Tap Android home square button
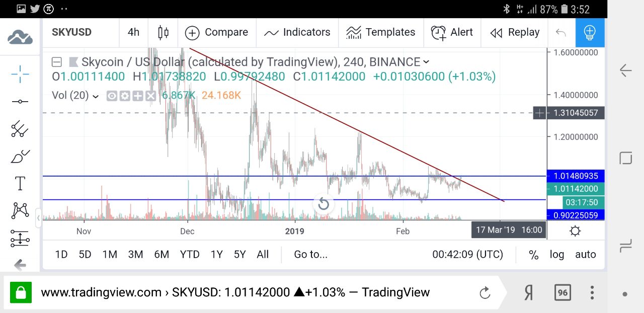 625,158
